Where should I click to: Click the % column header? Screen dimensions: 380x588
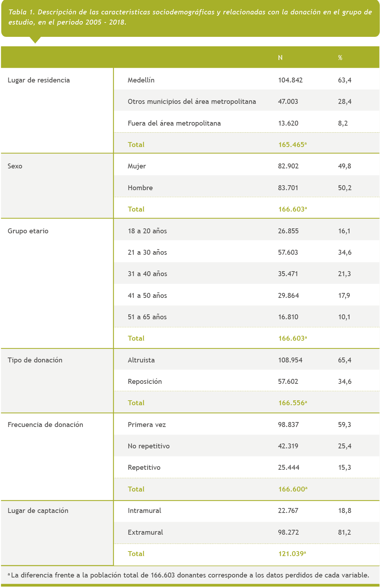tap(340, 58)
